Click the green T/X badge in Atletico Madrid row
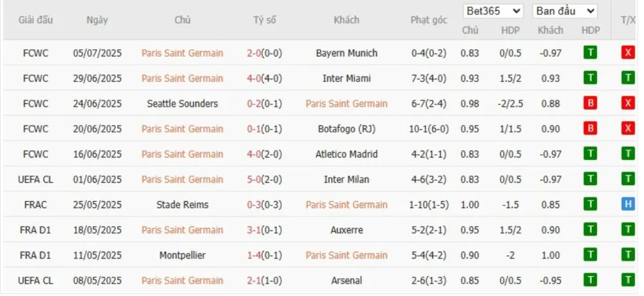Viewport: 644px width, 296px height. tap(627, 154)
